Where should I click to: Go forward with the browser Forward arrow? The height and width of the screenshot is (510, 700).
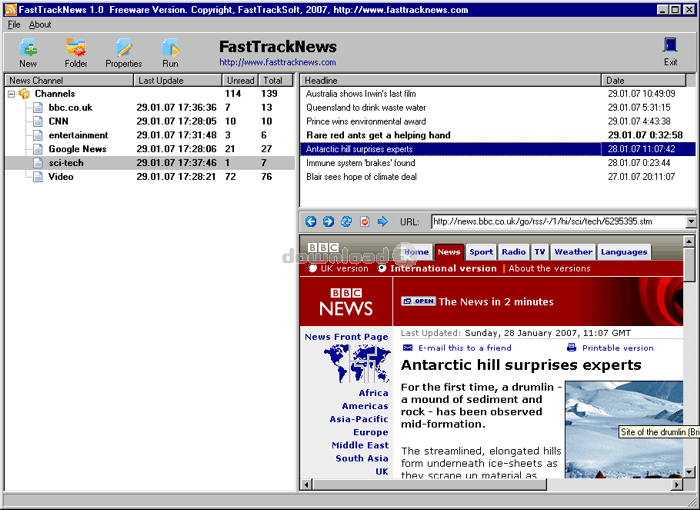pyautogui.click(x=329, y=222)
